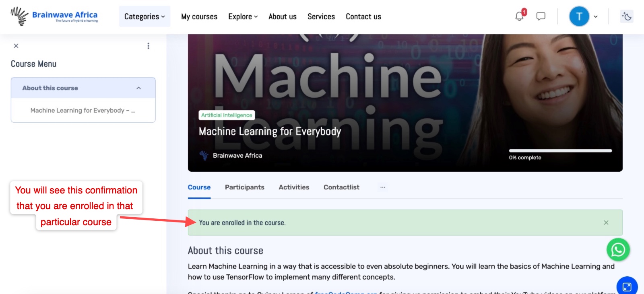This screenshot has height=294, width=644.
Task: Click the course progress bar
Action: coord(560,151)
